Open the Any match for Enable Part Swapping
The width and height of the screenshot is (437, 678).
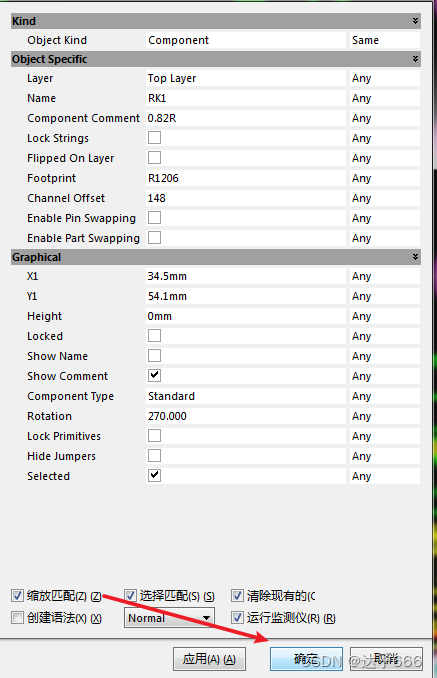[385, 238]
